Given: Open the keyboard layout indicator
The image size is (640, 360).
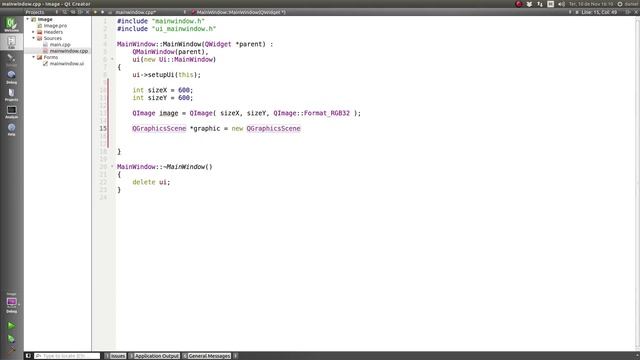Looking at the screenshot, I should [x=551, y=4].
